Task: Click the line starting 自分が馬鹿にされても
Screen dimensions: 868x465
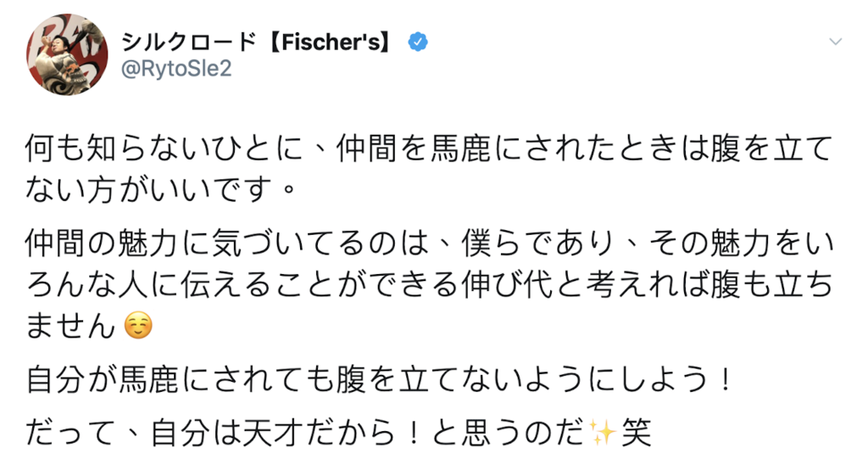Action: (x=379, y=379)
